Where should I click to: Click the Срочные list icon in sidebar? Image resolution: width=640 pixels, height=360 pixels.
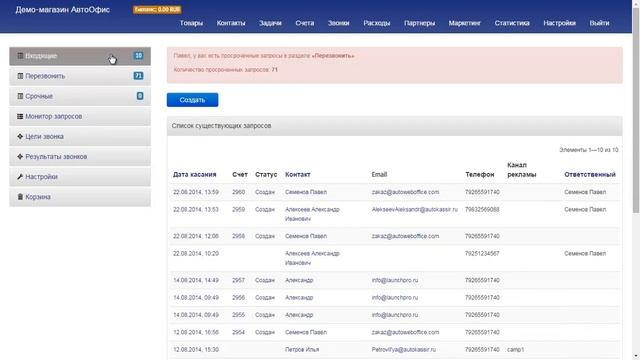tap(20, 96)
